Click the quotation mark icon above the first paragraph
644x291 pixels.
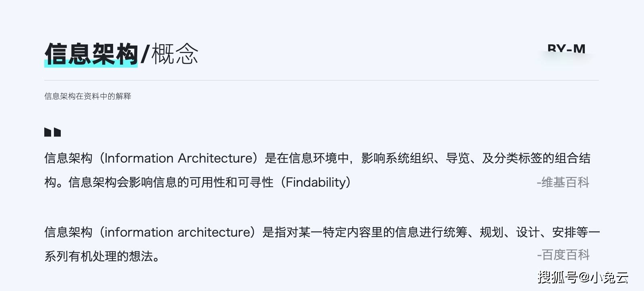pos(52,132)
